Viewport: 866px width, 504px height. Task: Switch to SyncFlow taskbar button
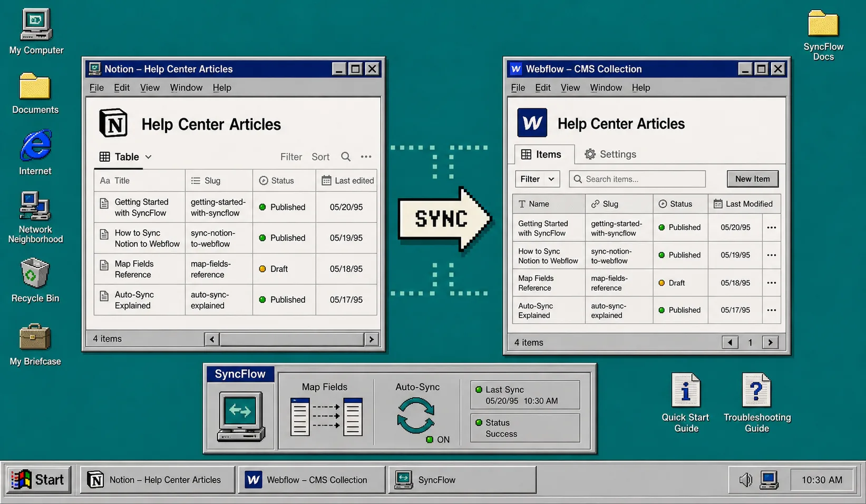tap(462, 480)
